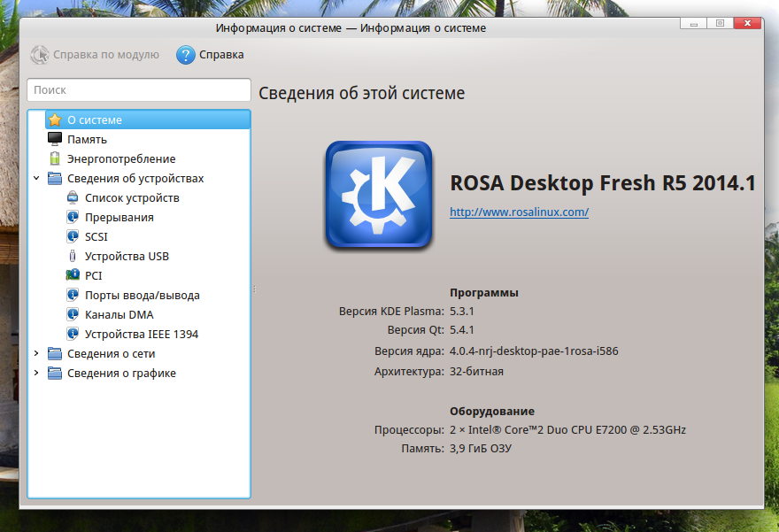Click the info icon beside Прерывания
Screen dimensions: 779x532
pyautogui.click(x=73, y=217)
